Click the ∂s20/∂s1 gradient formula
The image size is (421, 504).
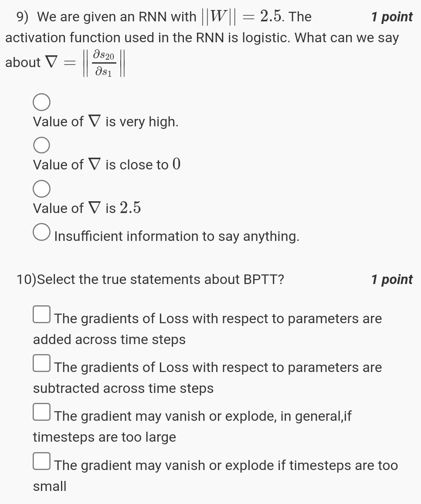coord(104,63)
